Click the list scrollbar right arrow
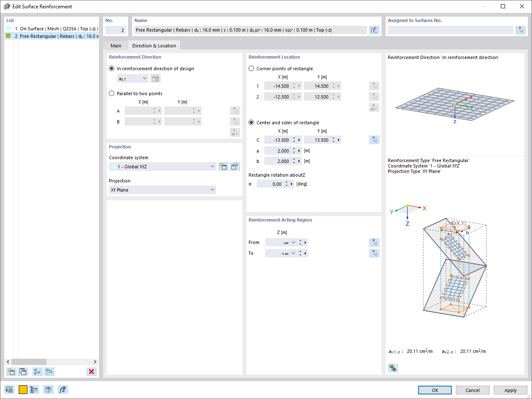 point(95,362)
